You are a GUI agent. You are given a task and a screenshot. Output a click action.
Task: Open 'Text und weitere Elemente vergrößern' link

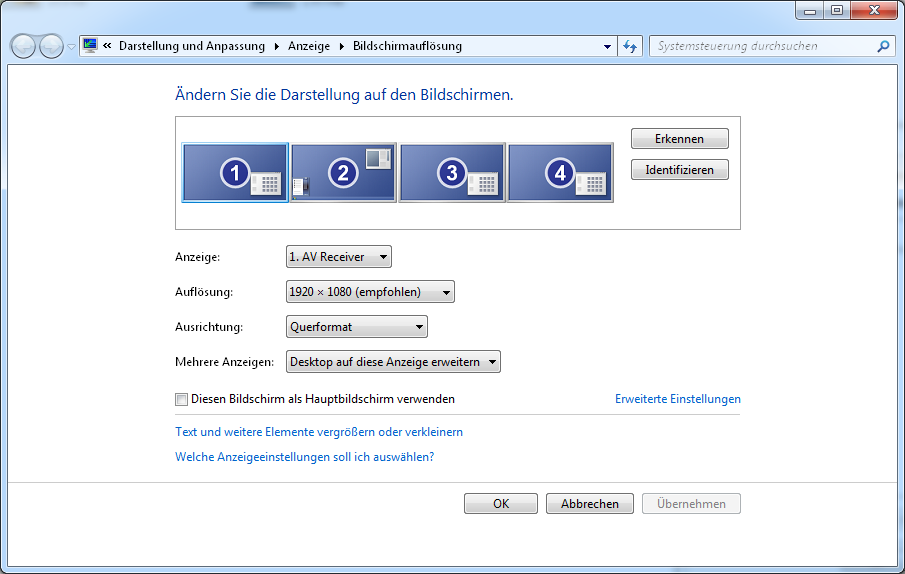(x=319, y=432)
